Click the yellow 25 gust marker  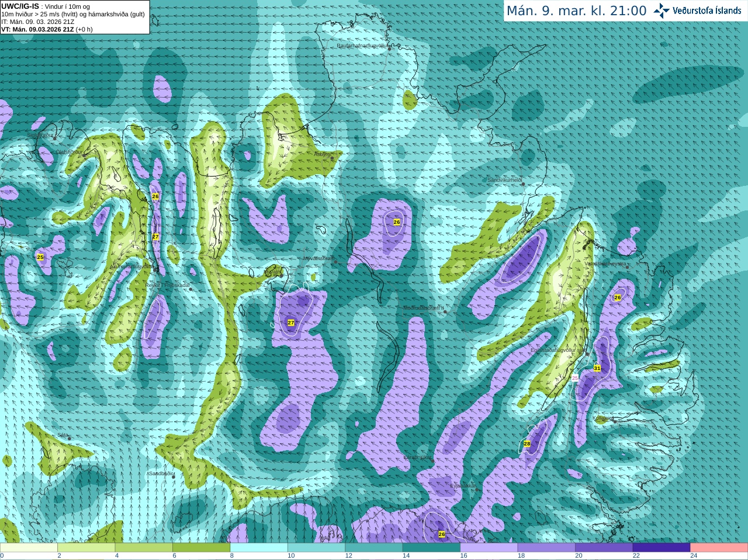tap(40, 257)
